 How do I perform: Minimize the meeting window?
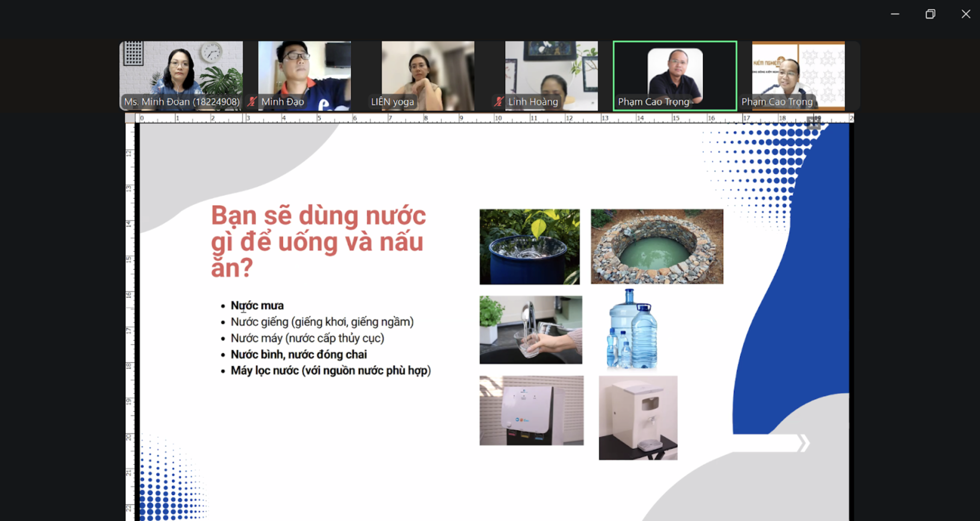pyautogui.click(x=895, y=14)
